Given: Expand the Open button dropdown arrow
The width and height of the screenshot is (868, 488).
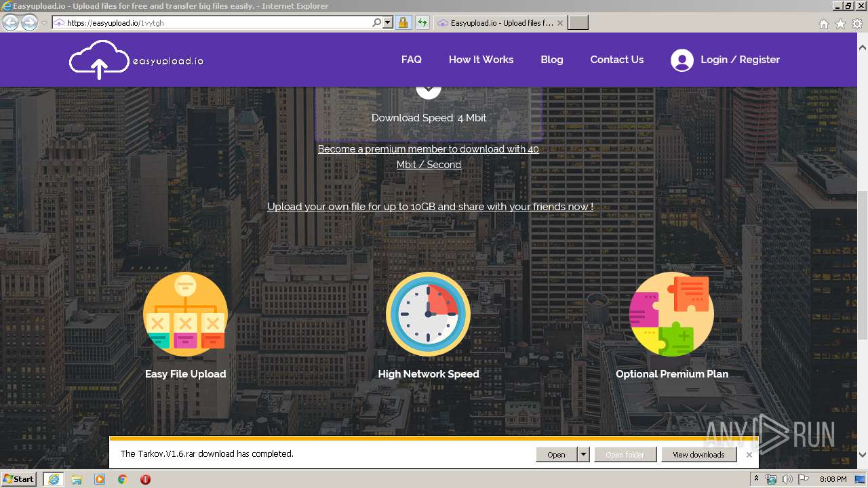Looking at the screenshot, I should tap(583, 455).
